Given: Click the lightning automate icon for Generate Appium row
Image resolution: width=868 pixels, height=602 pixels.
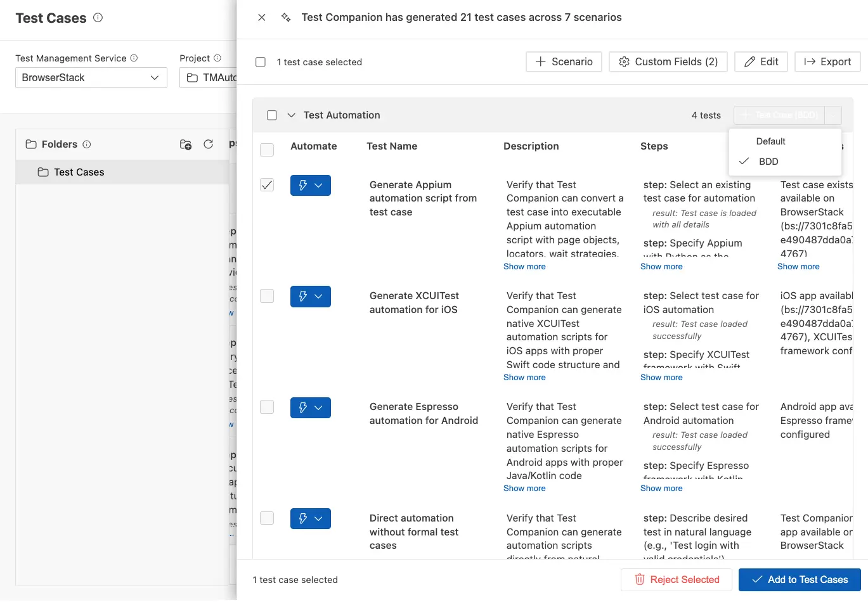Looking at the screenshot, I should [304, 185].
